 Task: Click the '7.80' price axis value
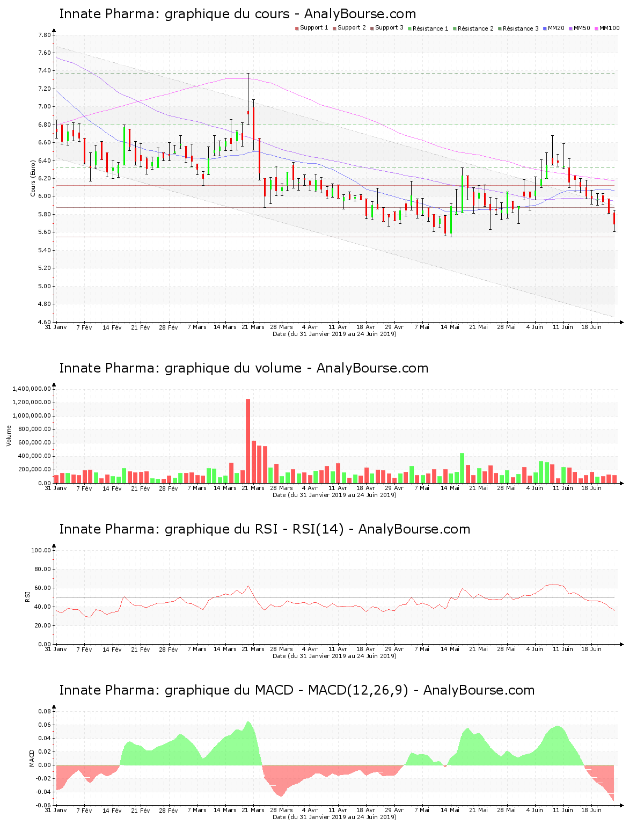click(x=44, y=35)
